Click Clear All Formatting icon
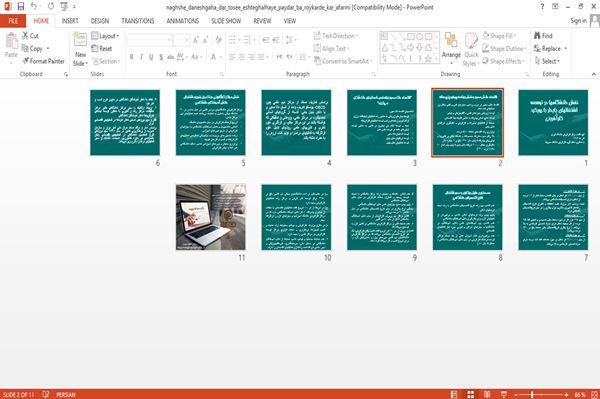The height and width of the screenshot is (399, 600). tap(218, 40)
